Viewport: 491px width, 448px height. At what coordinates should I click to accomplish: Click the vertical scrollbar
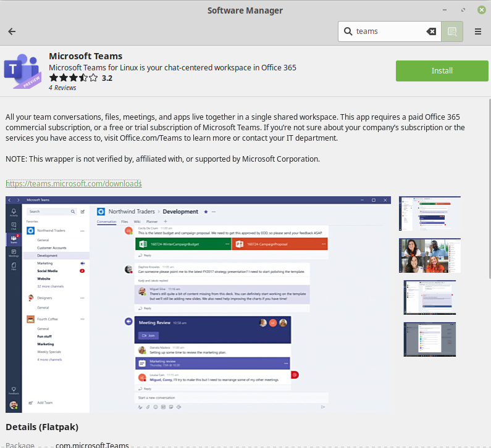point(489,189)
